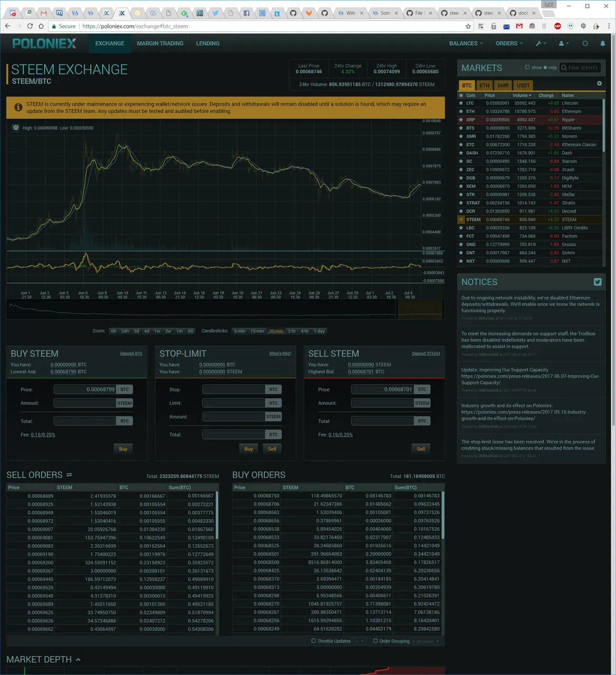Open the Throttle Updates interval dropdown
Screen dimensions: 616x675
(359, 641)
